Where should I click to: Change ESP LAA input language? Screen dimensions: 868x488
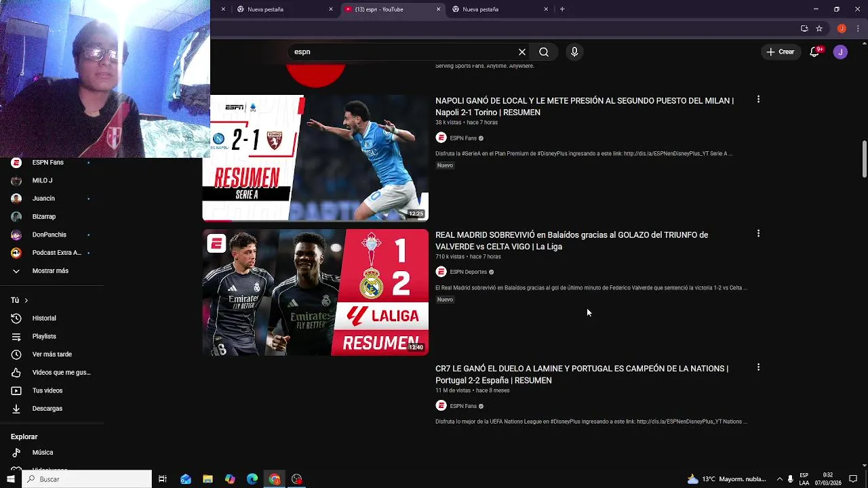click(x=804, y=479)
